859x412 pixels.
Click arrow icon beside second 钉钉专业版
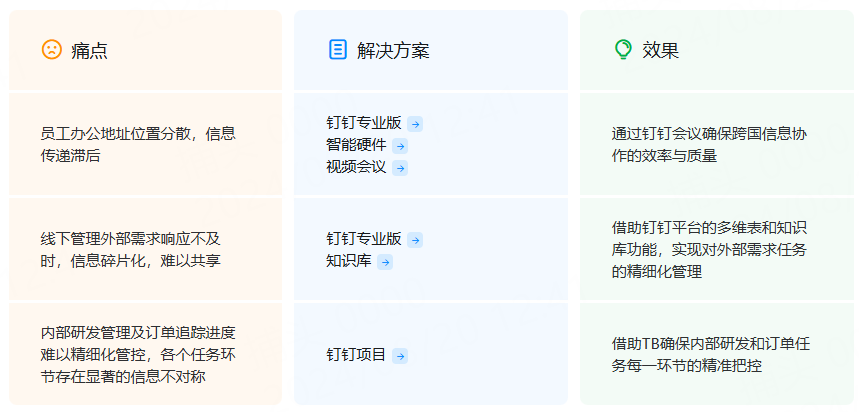point(415,241)
